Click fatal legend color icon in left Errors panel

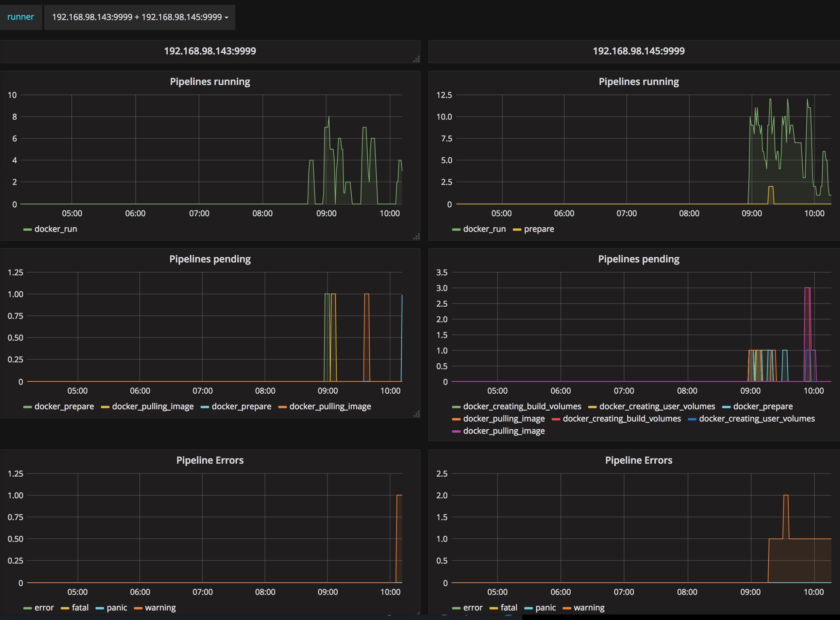tap(65, 608)
